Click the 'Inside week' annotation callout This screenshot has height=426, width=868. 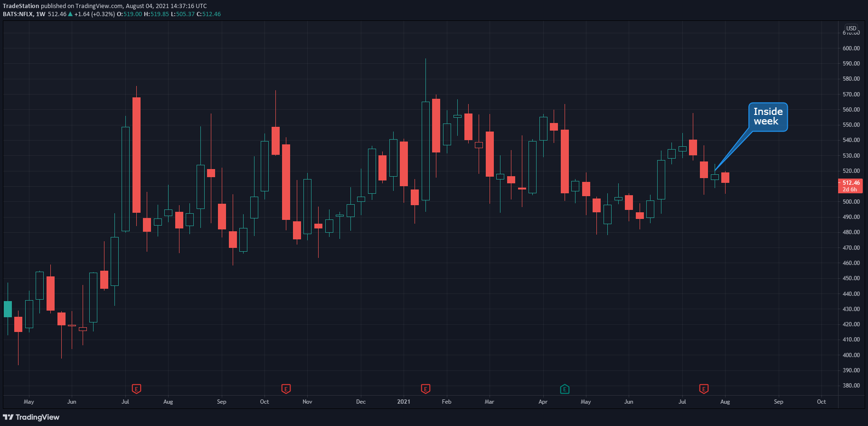768,117
